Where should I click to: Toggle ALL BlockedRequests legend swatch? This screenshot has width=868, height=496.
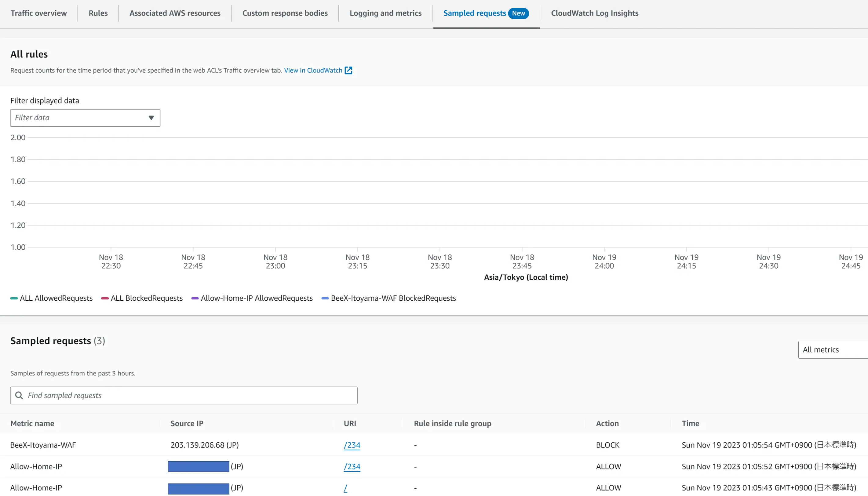(105, 299)
